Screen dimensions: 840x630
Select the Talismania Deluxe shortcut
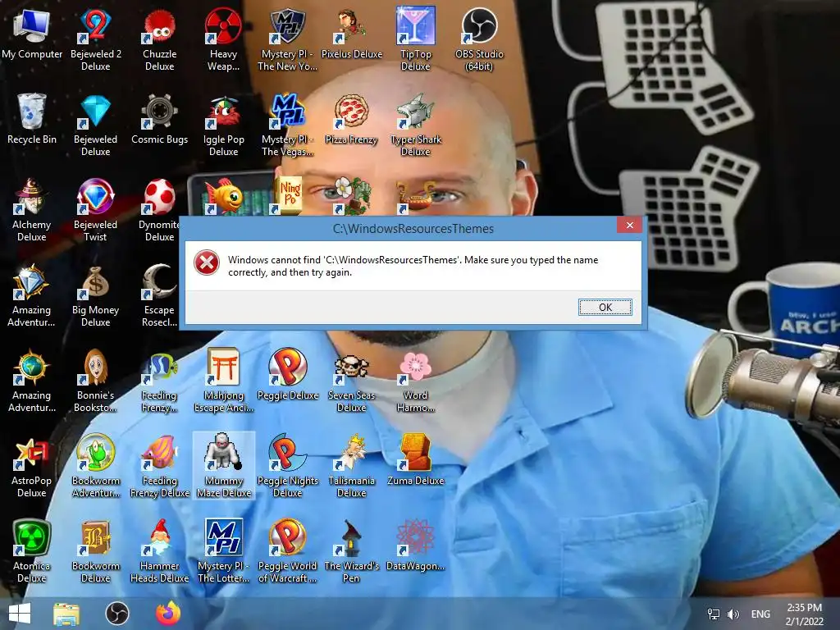tap(351, 466)
